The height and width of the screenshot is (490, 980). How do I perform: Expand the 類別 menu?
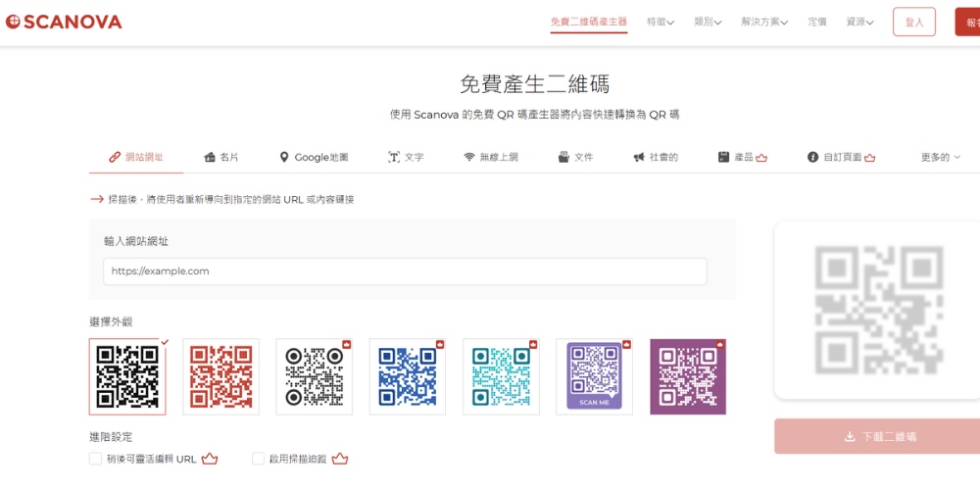(x=708, y=22)
